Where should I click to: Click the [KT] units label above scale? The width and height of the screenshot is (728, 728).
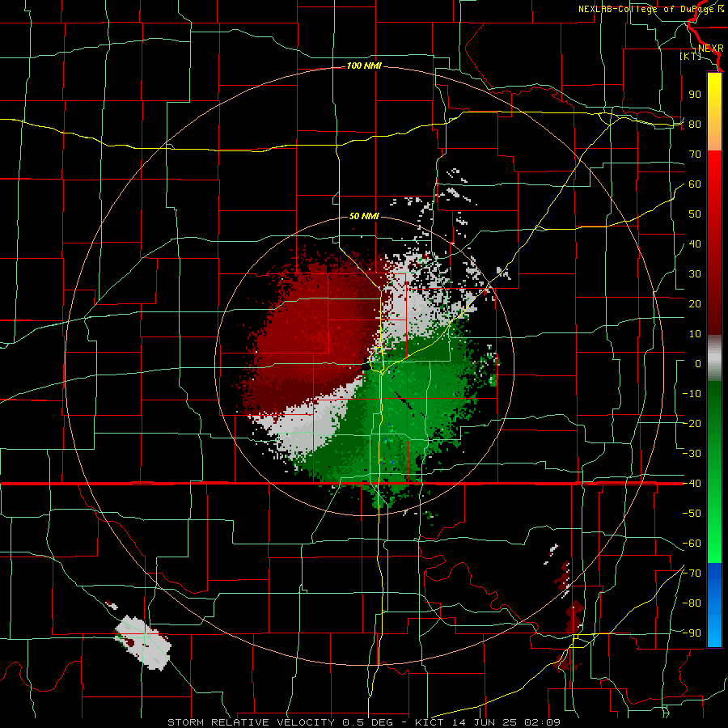point(691,56)
